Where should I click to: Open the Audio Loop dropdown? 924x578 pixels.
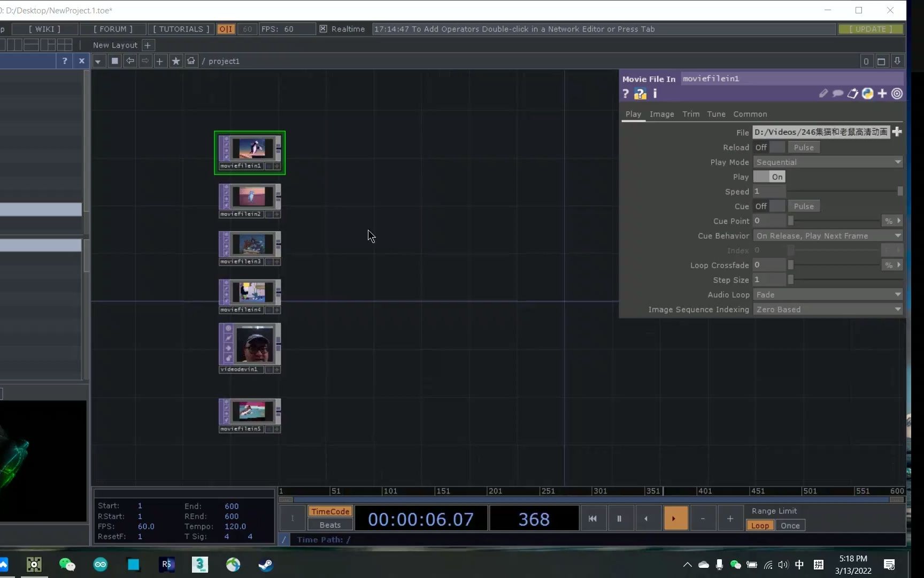coord(828,294)
